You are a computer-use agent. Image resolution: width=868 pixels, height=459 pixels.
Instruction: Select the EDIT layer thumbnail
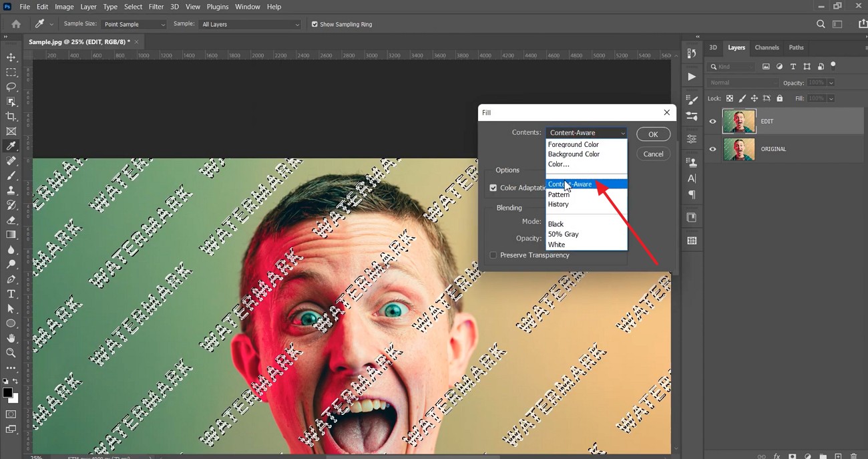click(739, 121)
